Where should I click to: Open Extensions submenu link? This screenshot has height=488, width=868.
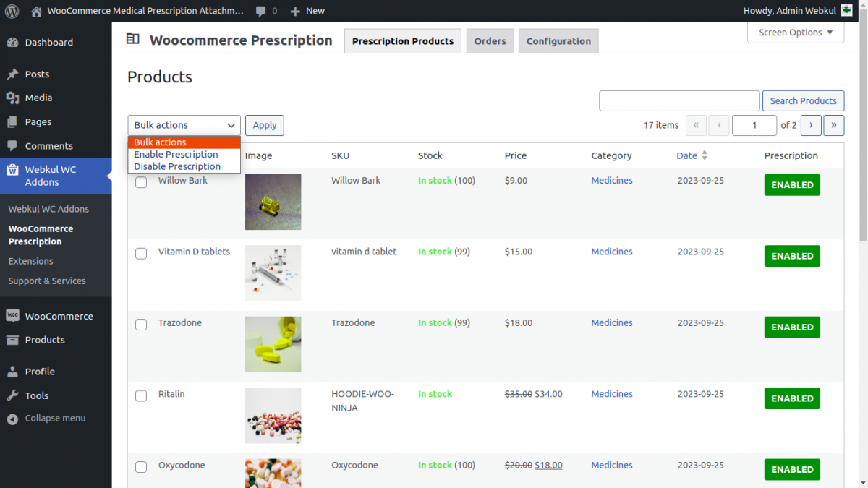point(31,261)
